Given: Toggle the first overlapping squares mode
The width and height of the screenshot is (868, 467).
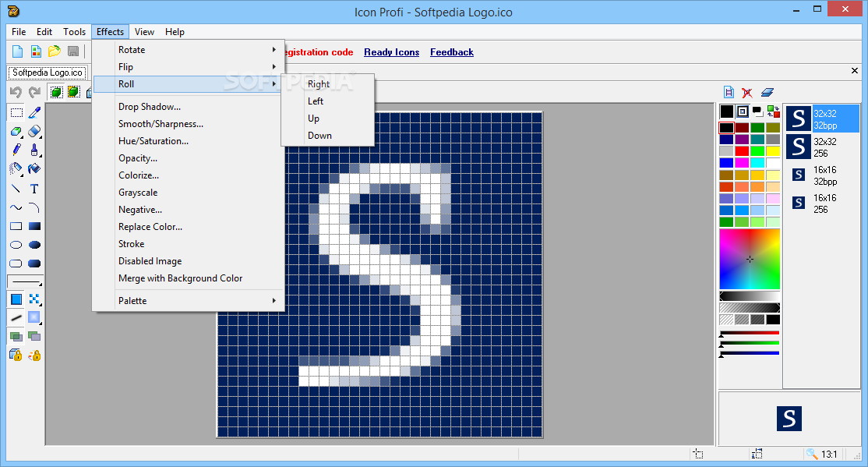Looking at the screenshot, I should coord(16,336).
